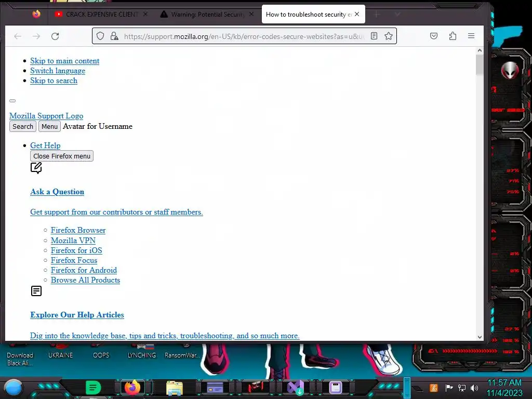Viewport: 532px width, 399px height.
Task: Follow the Skip to main content link
Action: 65,61
